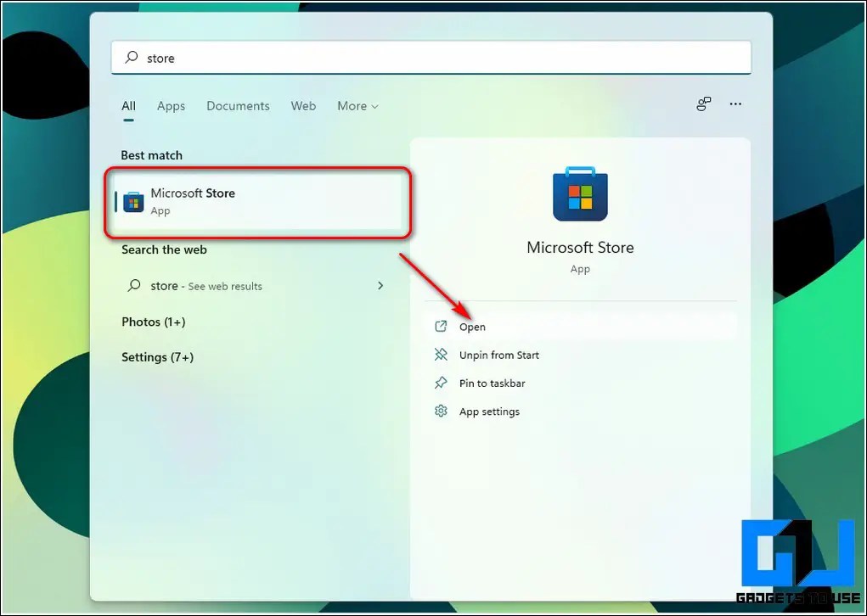Expand the More dropdown

click(x=357, y=105)
